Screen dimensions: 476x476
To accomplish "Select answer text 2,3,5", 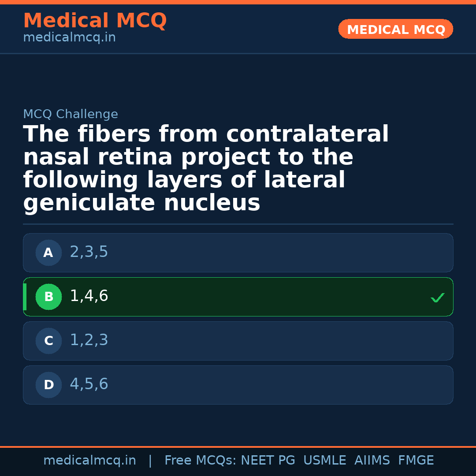I will [89, 252].
